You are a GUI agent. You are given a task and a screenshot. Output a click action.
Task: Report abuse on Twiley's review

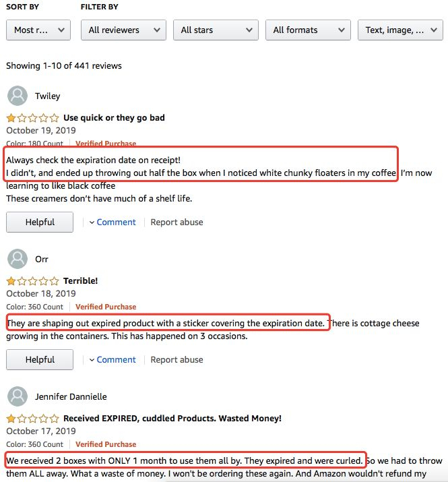click(x=177, y=222)
